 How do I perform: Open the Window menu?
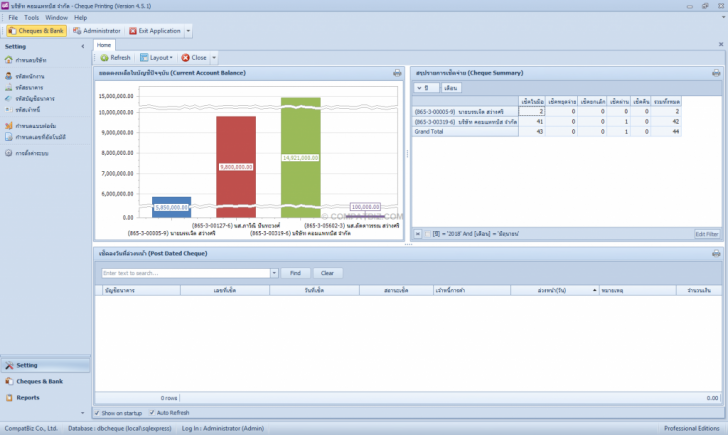56,18
